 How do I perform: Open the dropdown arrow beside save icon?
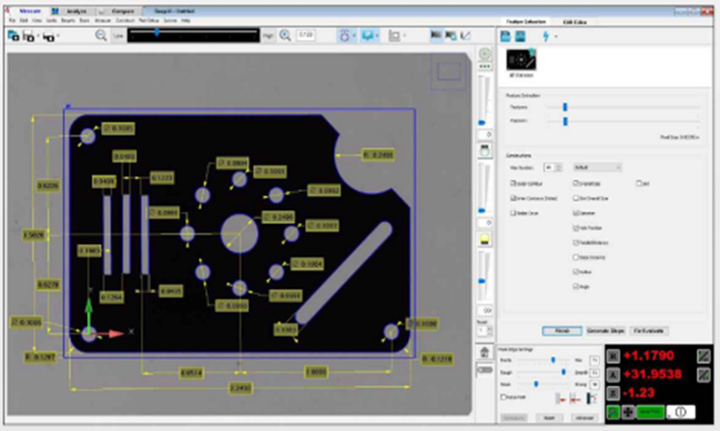pyautogui.click(x=38, y=36)
